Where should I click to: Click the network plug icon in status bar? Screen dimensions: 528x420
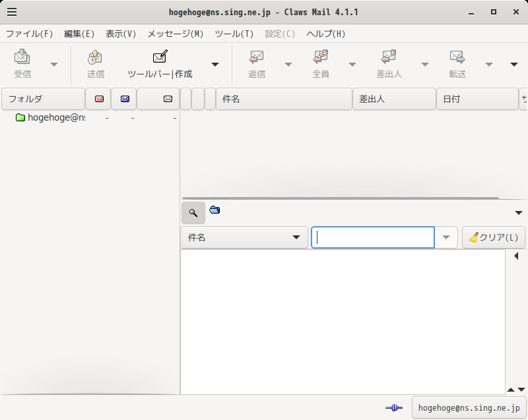click(393, 408)
